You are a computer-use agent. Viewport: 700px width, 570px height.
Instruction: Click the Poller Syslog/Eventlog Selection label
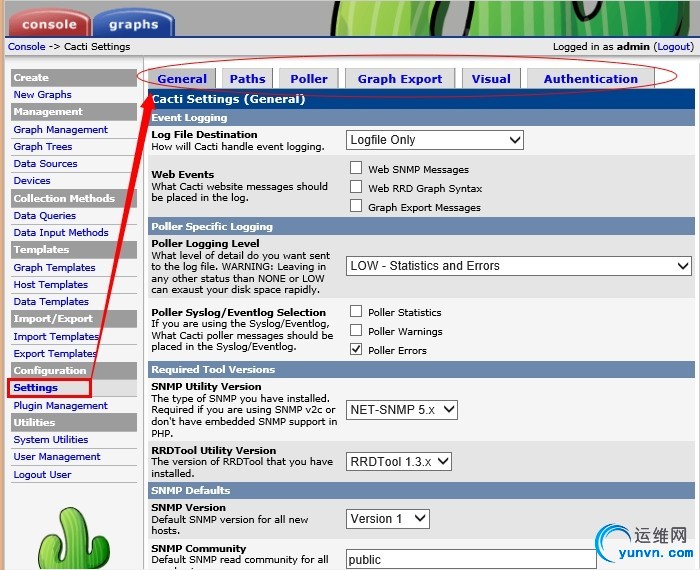pyautogui.click(x=238, y=312)
